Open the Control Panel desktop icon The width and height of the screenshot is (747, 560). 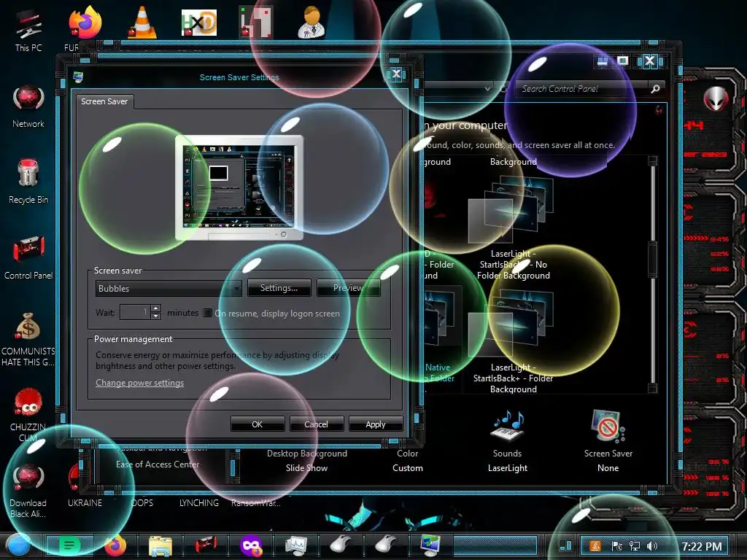point(28,257)
